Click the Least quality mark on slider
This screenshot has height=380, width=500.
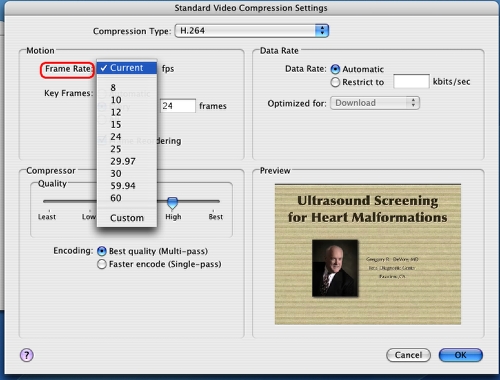pos(47,217)
